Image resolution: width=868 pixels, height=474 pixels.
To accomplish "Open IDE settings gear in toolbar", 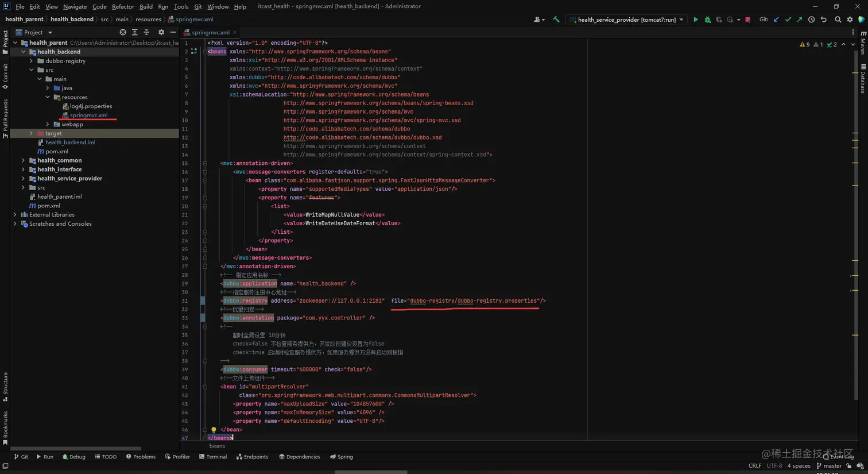I will pyautogui.click(x=850, y=20).
